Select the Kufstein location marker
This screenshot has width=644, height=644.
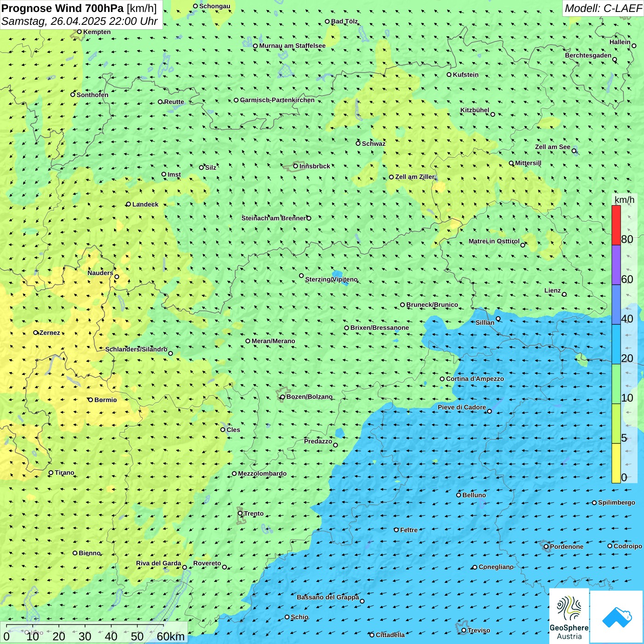click(x=449, y=75)
